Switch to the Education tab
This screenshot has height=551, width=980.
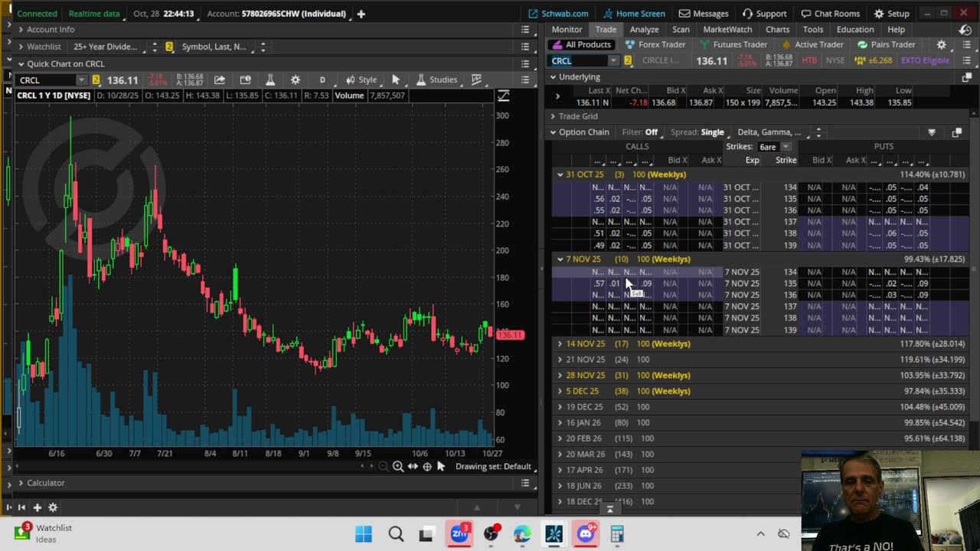pos(855,29)
